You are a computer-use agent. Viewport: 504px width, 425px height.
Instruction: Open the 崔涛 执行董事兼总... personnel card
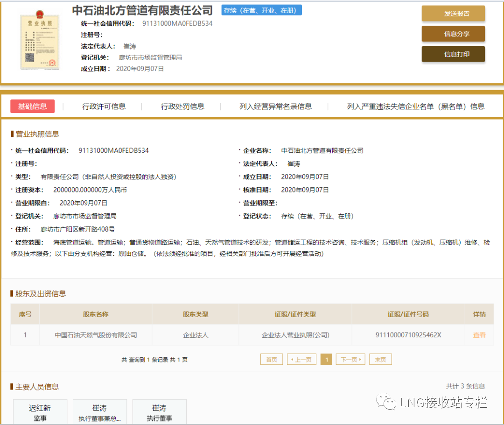click(100, 412)
